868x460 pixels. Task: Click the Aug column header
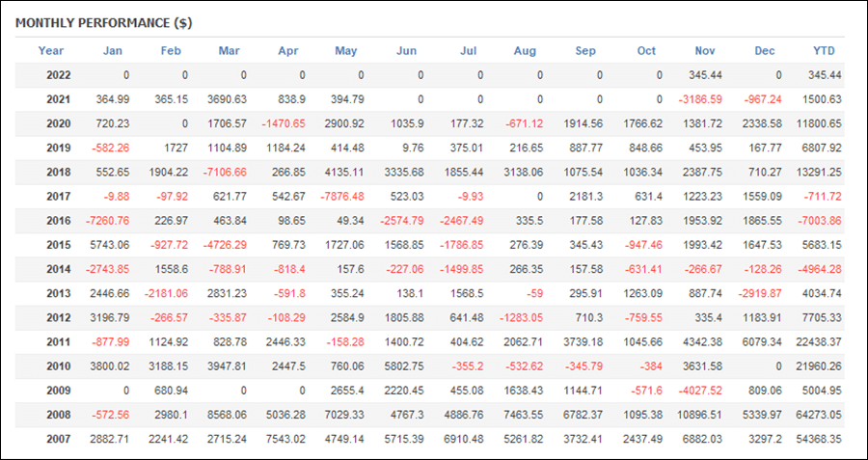point(525,51)
